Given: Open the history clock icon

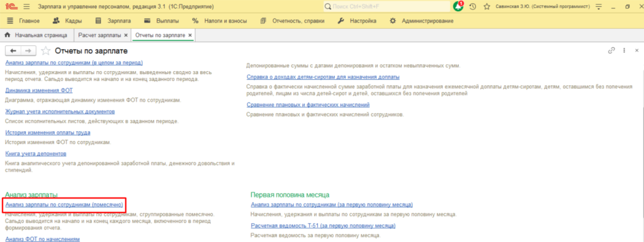Looking at the screenshot, I should click(473, 6).
